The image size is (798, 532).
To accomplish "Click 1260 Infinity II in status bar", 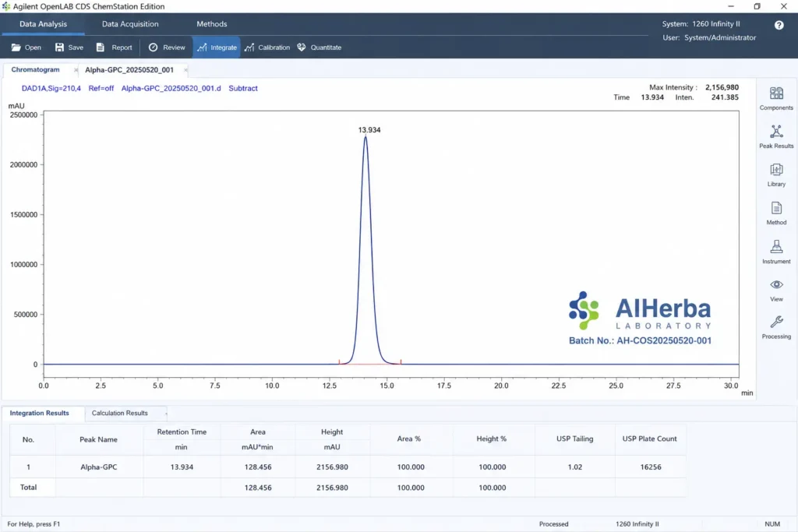I will coord(637,524).
